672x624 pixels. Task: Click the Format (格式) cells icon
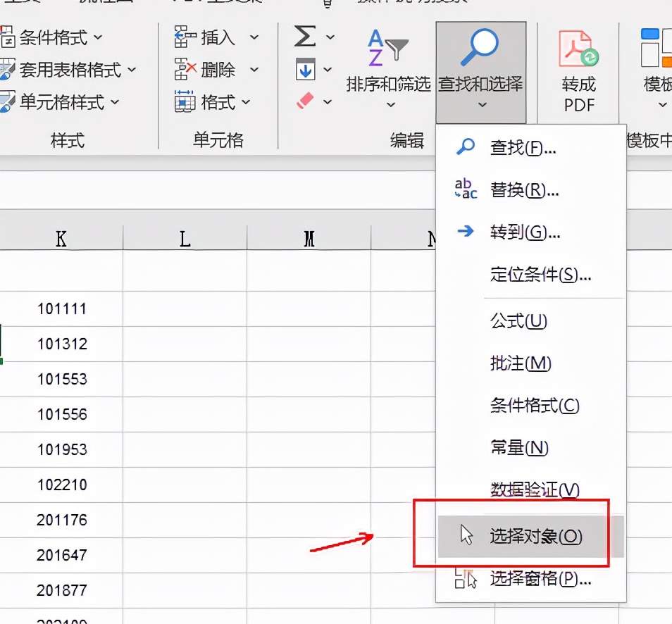pos(185,102)
